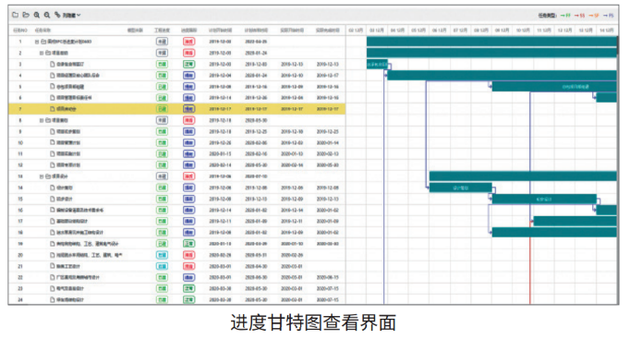The width and height of the screenshot is (630, 364).
Task: Click the file icon in highlighted row 7
Action: tap(53, 109)
